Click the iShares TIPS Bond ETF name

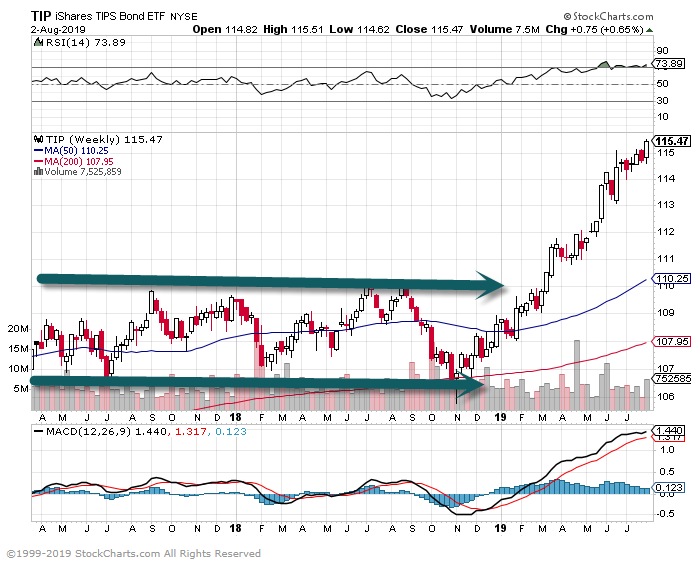(x=110, y=16)
